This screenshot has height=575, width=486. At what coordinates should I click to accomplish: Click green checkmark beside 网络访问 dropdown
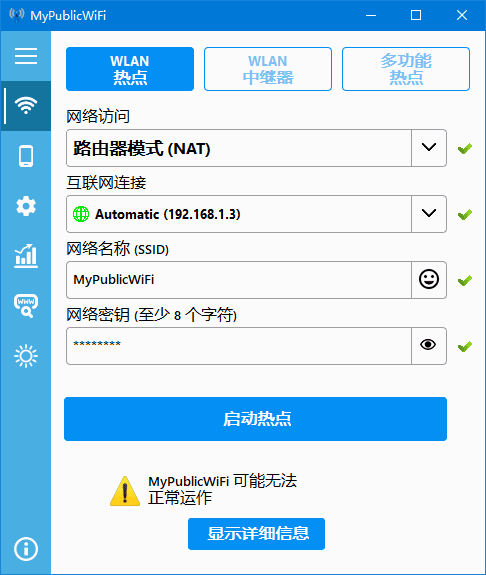465,149
